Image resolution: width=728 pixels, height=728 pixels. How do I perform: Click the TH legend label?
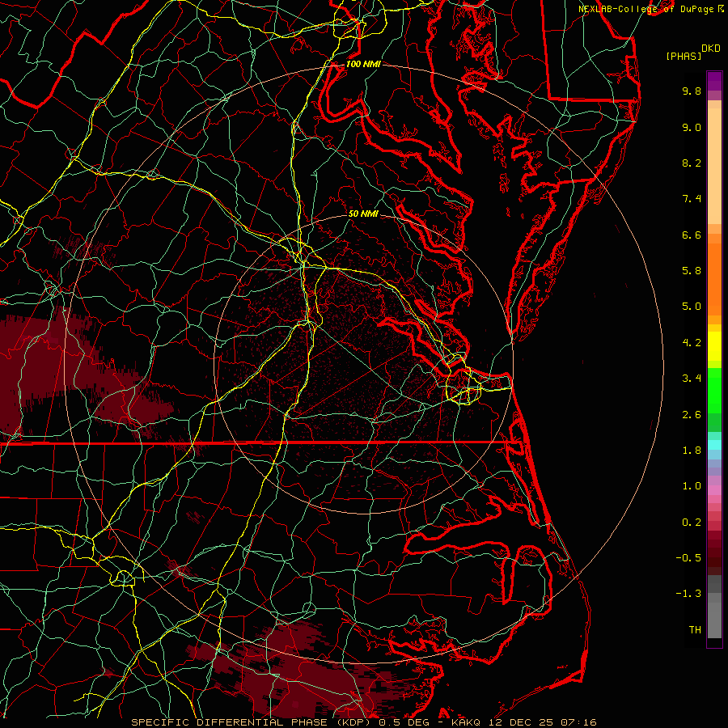point(695,630)
